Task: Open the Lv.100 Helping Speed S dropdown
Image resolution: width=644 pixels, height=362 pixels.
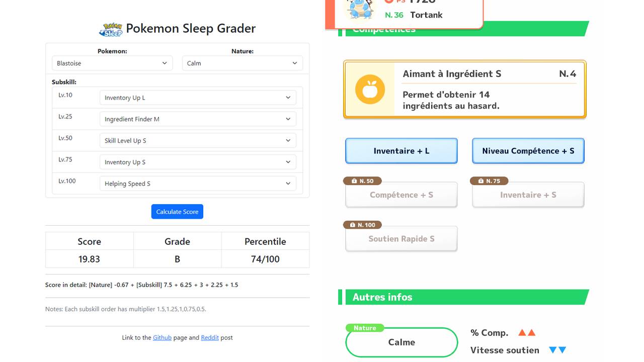Action: click(198, 184)
